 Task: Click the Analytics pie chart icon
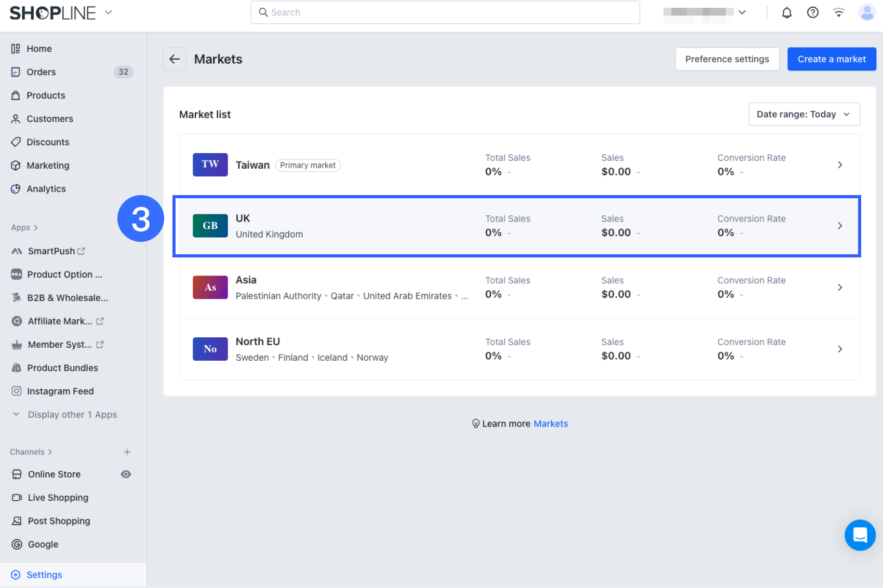pyautogui.click(x=16, y=189)
